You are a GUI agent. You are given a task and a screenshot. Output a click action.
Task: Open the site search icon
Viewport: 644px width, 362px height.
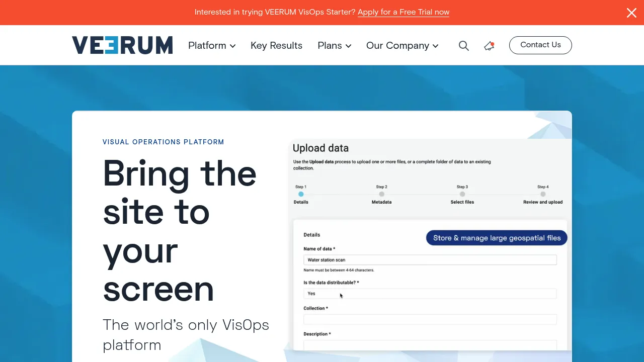[464, 46]
